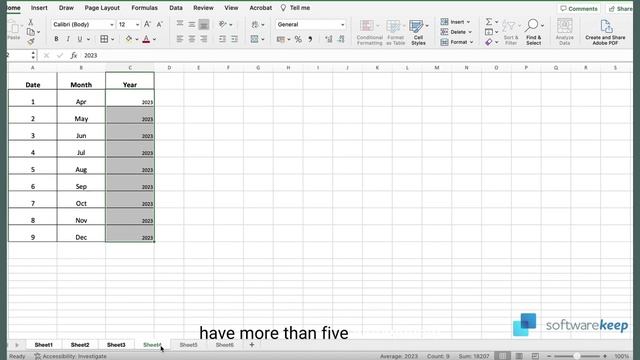Click Accessibility: Investigate in status bar

point(71,356)
